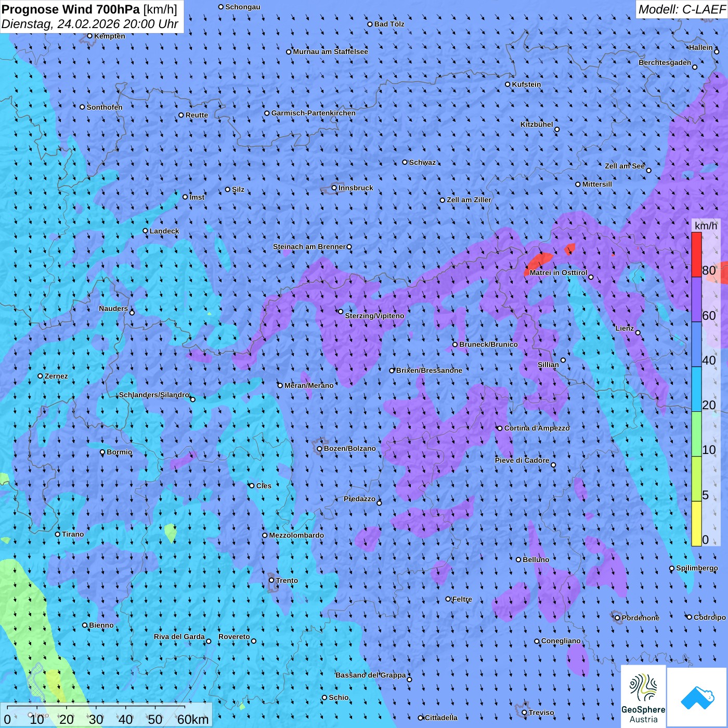The width and height of the screenshot is (728, 728).
Task: Click the 'Belluno' label
Action: click(x=536, y=560)
